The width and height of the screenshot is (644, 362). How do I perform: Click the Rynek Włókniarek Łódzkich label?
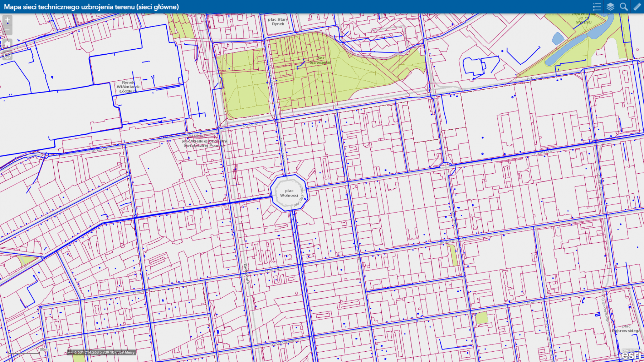tap(128, 87)
